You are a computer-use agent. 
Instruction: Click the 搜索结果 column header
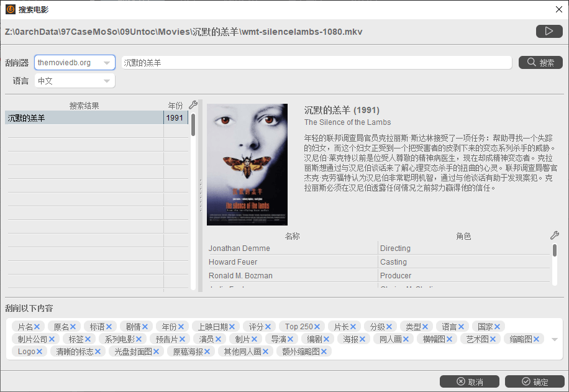[x=84, y=106]
